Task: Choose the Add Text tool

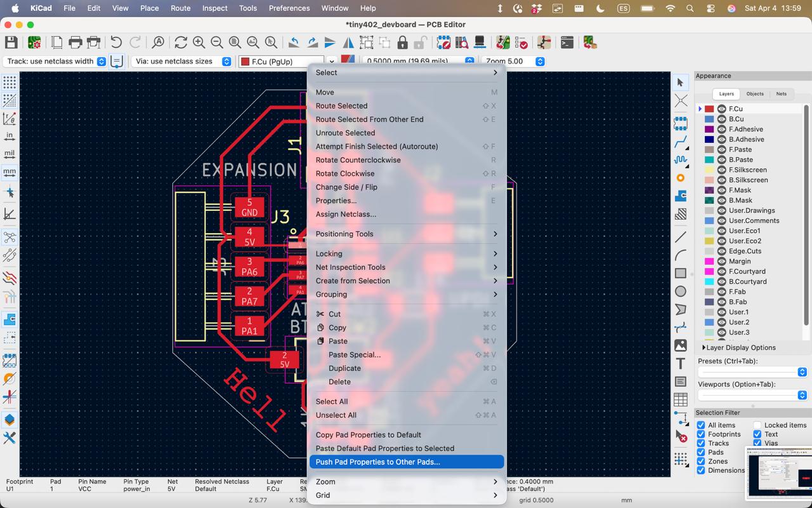Action: pyautogui.click(x=681, y=364)
